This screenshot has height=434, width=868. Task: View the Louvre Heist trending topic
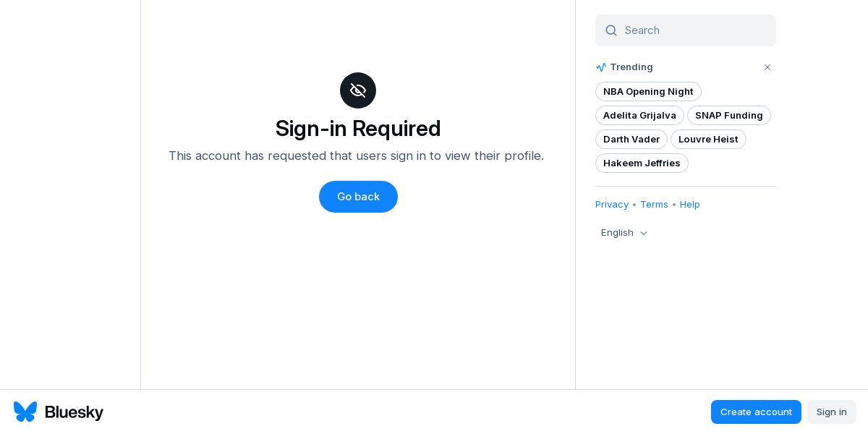tap(708, 139)
